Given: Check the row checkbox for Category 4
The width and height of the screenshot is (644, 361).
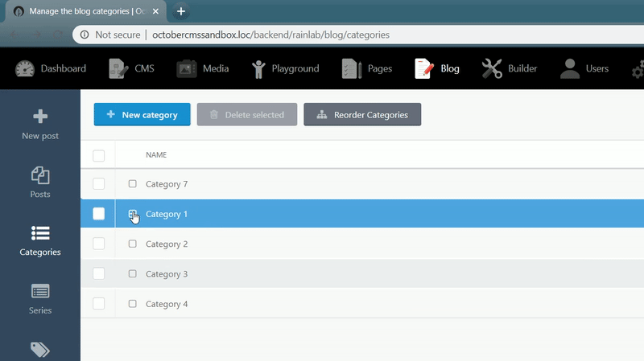Looking at the screenshot, I should click(x=98, y=304).
